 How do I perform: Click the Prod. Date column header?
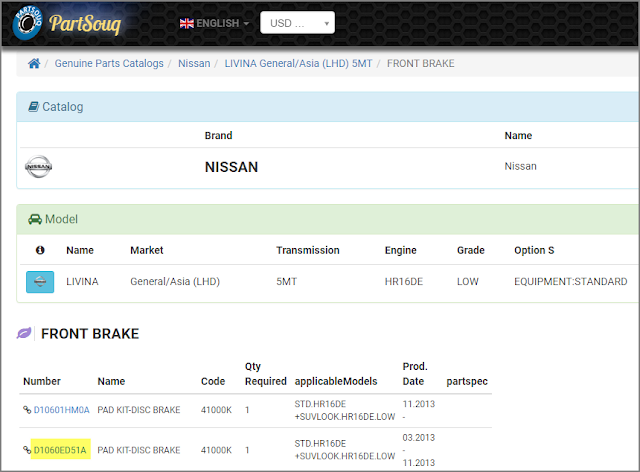click(415, 374)
